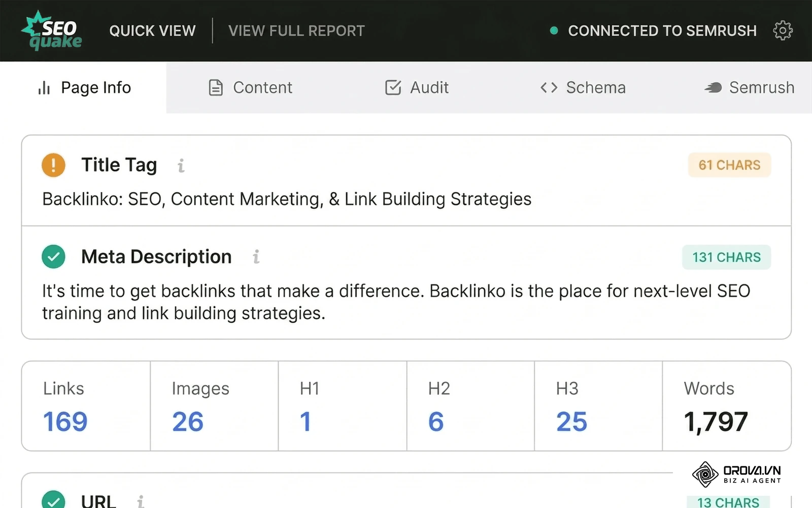Click the 13 CHARS badge
812x508 pixels.
tap(728, 502)
